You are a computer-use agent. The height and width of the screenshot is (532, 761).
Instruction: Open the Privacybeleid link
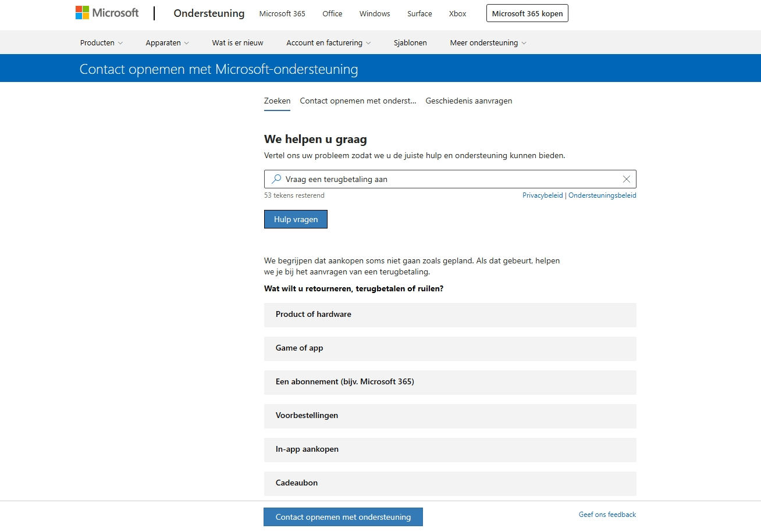click(543, 195)
